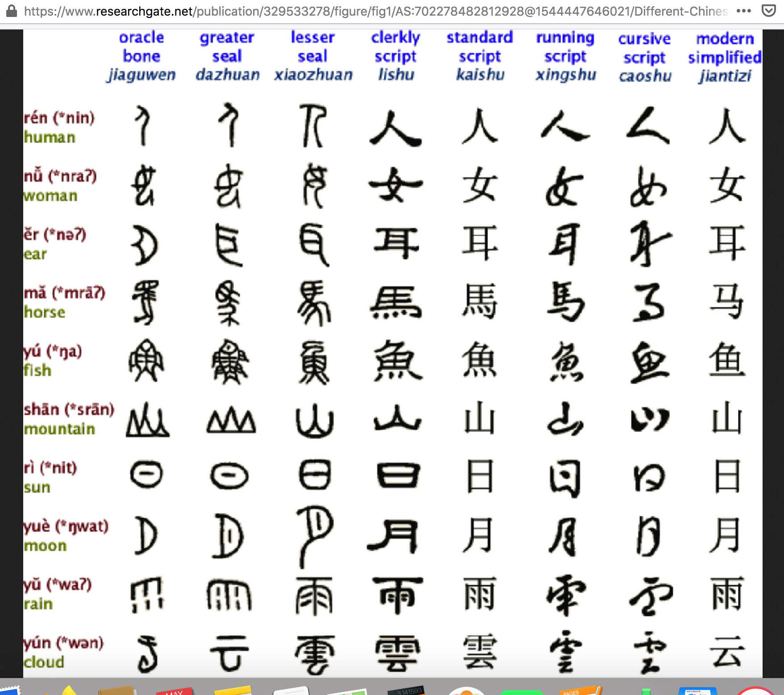Click the oracle bone glyph for sun
Screen dimensions: 784x695
pyautogui.click(x=146, y=474)
